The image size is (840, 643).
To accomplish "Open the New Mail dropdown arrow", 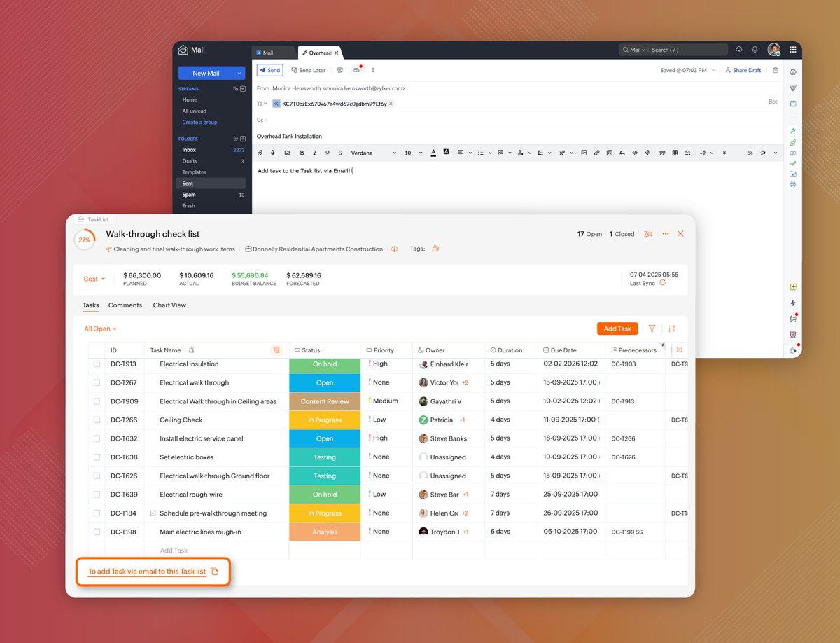I will [239, 73].
